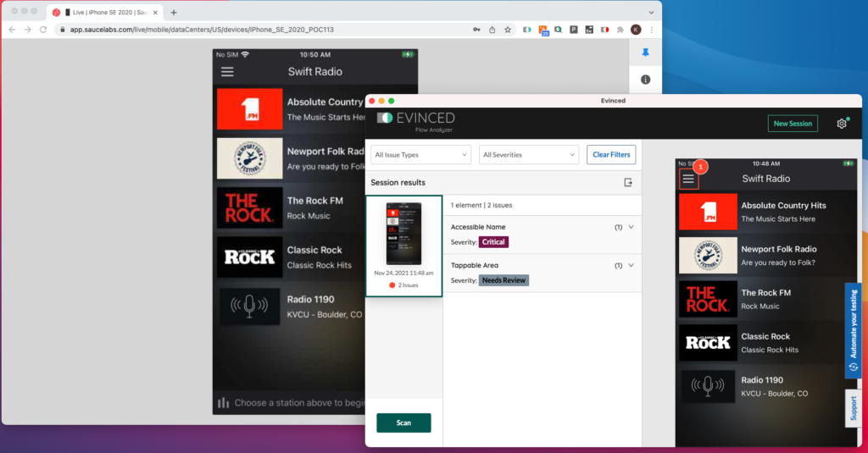
Task: Open the All Issue Types dropdown
Action: click(420, 155)
